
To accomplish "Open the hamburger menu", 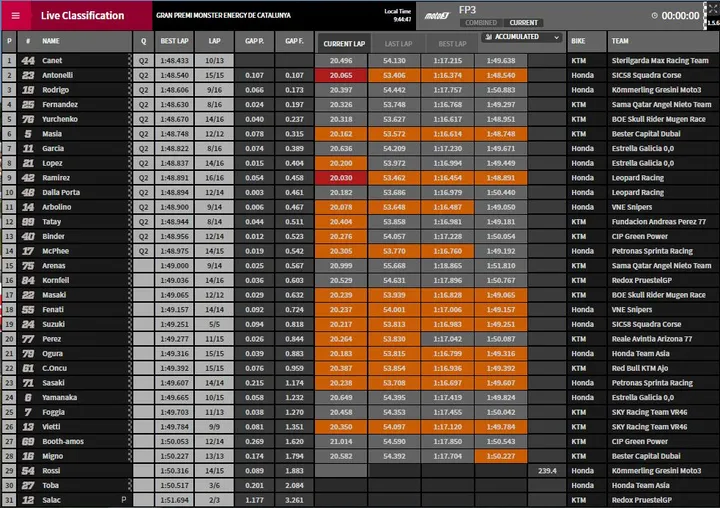I will point(16,16).
